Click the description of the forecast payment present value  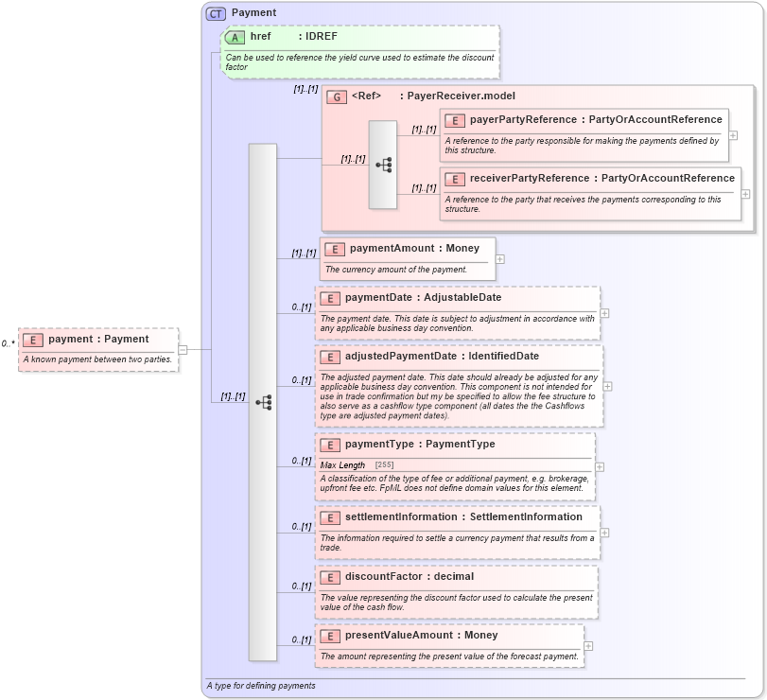click(x=449, y=656)
